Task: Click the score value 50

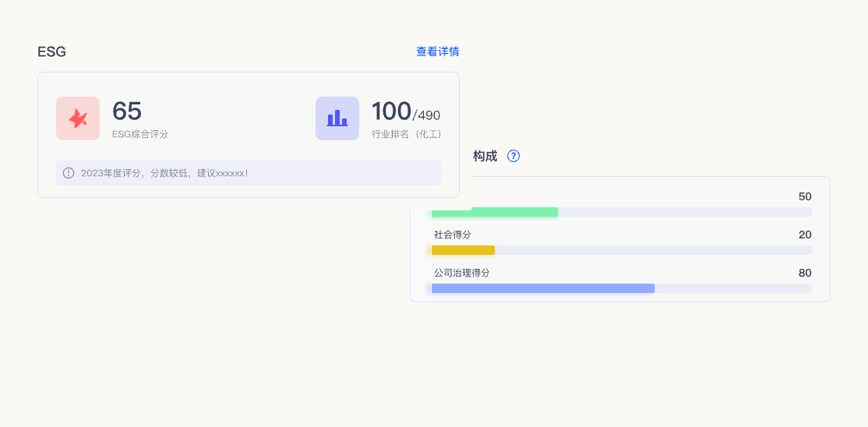Action: pos(805,196)
